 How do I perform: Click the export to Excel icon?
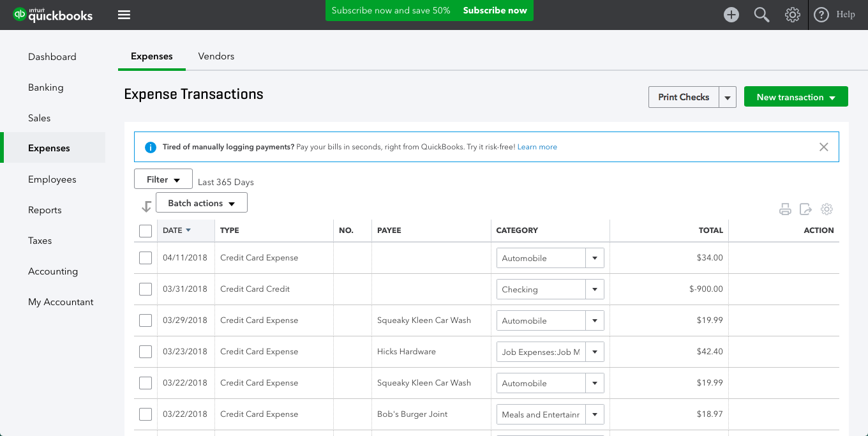805,209
